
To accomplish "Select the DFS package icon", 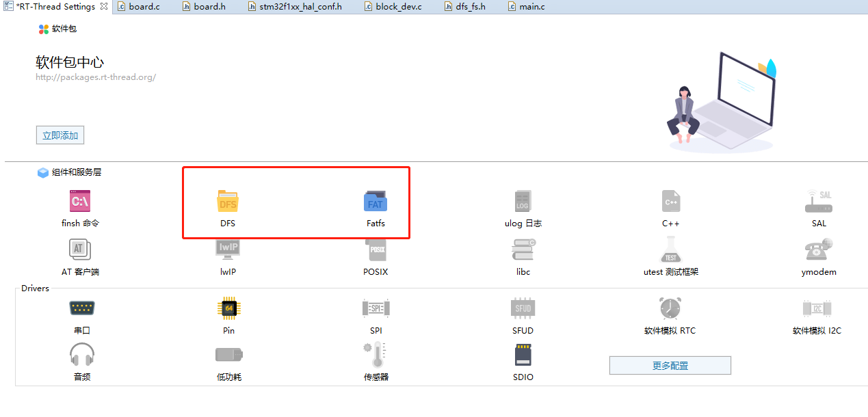I will [x=228, y=205].
